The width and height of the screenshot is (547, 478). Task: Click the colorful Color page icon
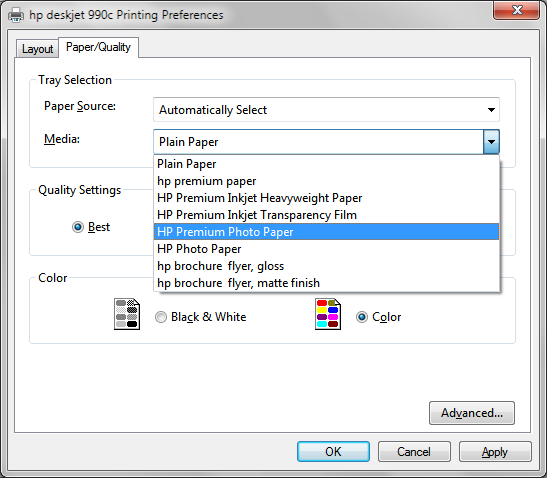(328, 314)
